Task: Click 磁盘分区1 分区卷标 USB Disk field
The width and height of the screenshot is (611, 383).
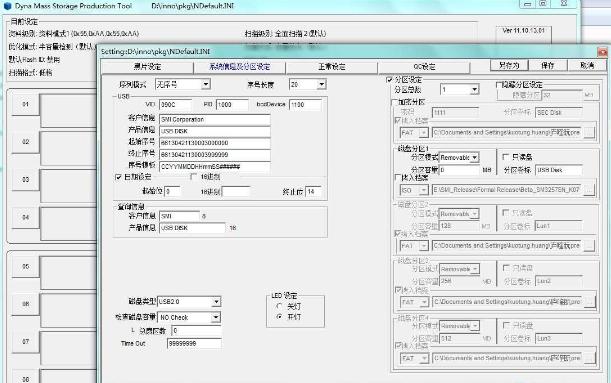Action: pyautogui.click(x=559, y=170)
